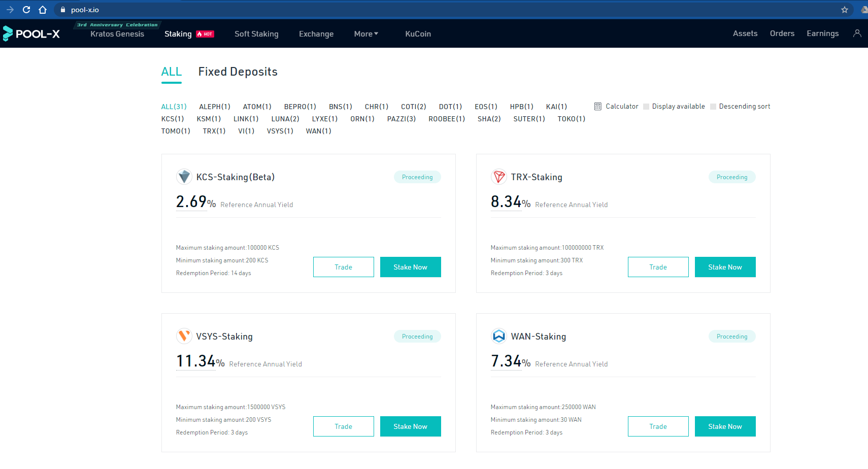Filter by KAI(1)
868x469 pixels.
(556, 107)
